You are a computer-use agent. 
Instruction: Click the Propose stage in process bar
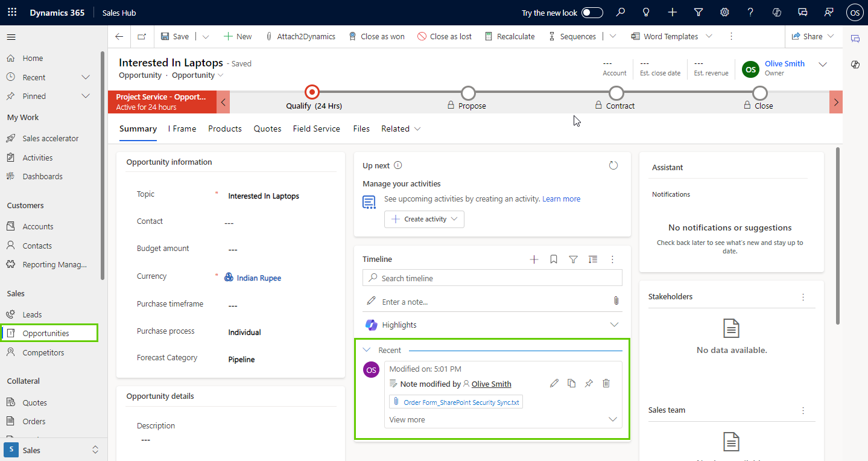pyautogui.click(x=468, y=94)
